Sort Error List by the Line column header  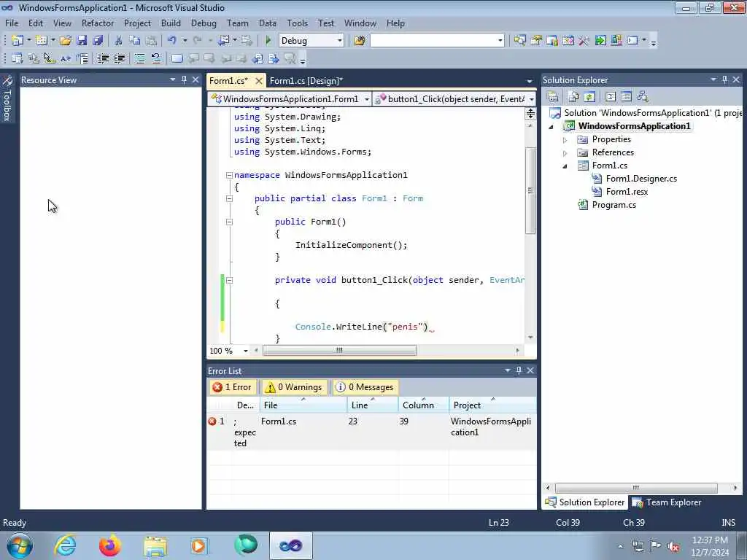373,405
